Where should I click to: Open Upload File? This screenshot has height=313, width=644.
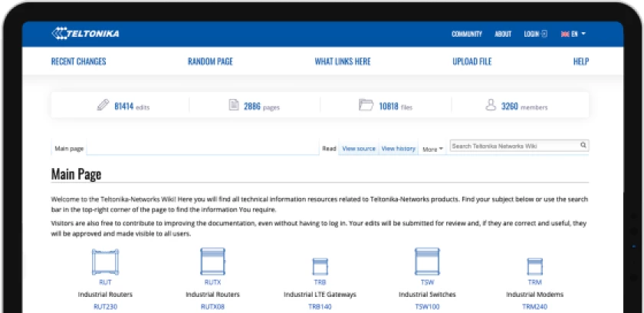pos(472,61)
